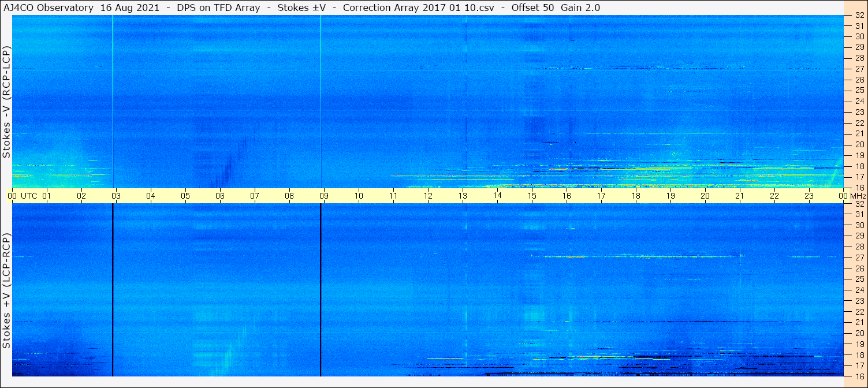The height and width of the screenshot is (388, 868).
Task: Click the 15 hour label on time axis
Action: pos(531,196)
